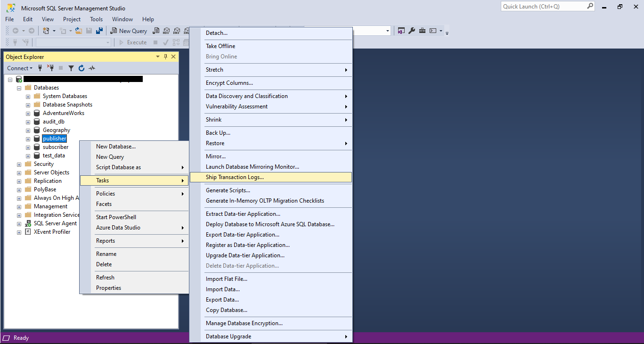
Task: Save the current file with the Save icon
Action: pos(89,30)
